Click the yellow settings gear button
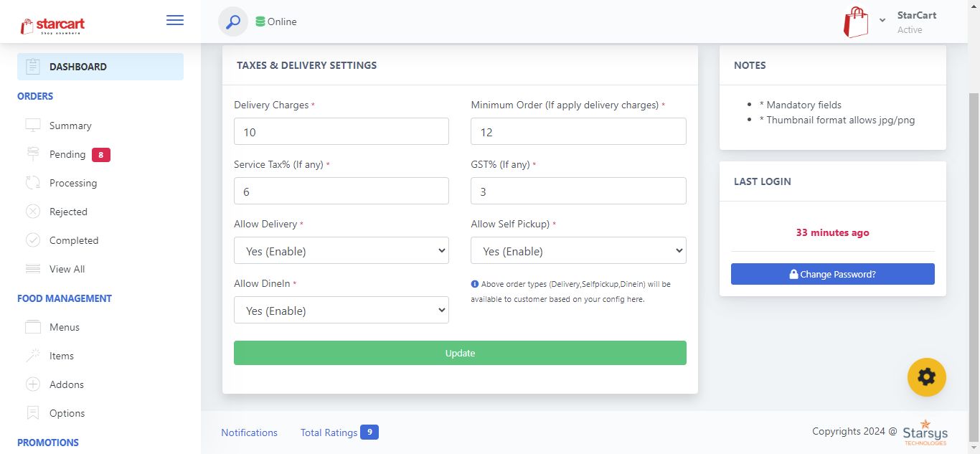This screenshot has height=454, width=980. click(x=926, y=377)
